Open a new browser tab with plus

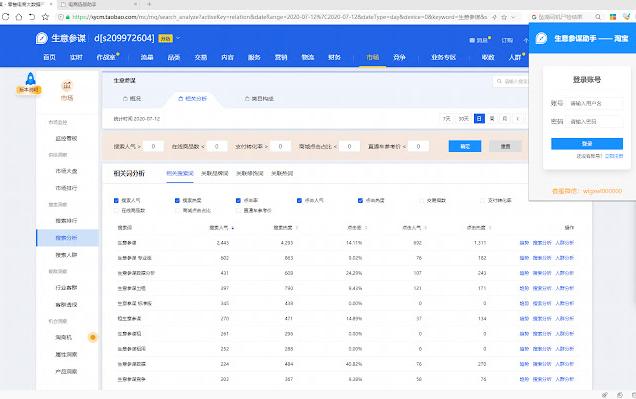click(149, 4)
